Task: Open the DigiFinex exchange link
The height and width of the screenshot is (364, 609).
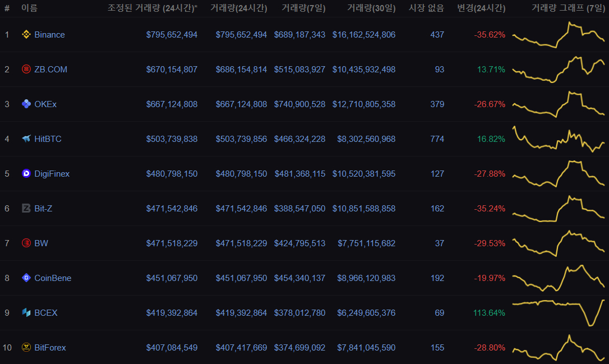Action: [x=52, y=174]
